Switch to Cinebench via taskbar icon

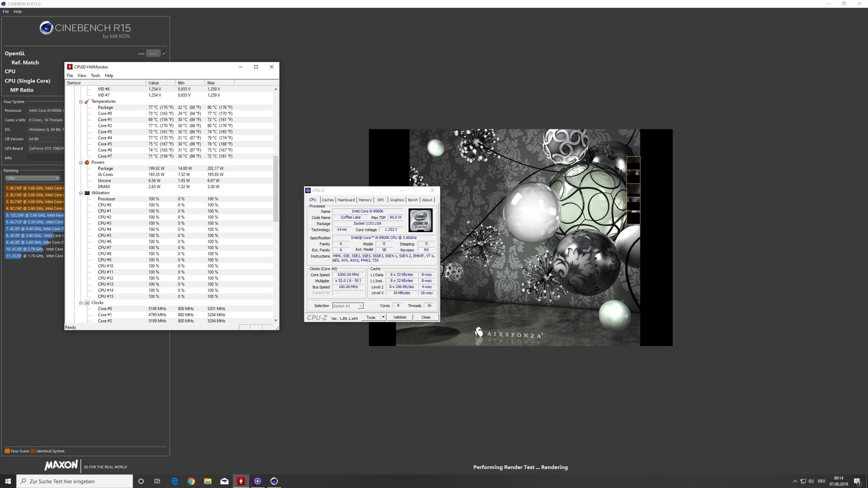(274, 481)
